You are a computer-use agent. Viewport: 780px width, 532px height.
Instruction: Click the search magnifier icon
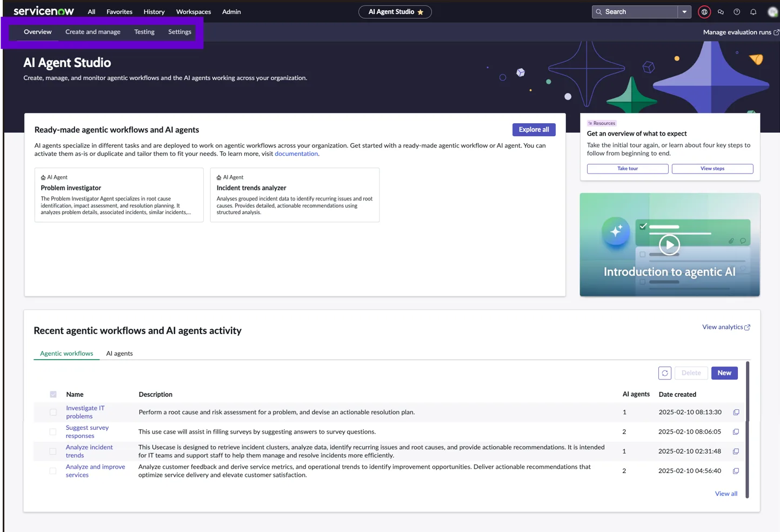(599, 12)
